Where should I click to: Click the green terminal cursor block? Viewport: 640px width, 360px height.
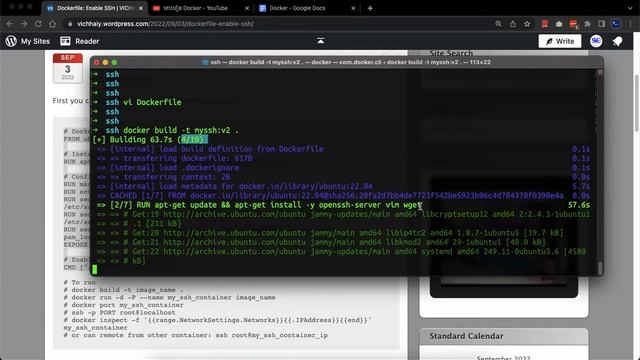click(95, 269)
